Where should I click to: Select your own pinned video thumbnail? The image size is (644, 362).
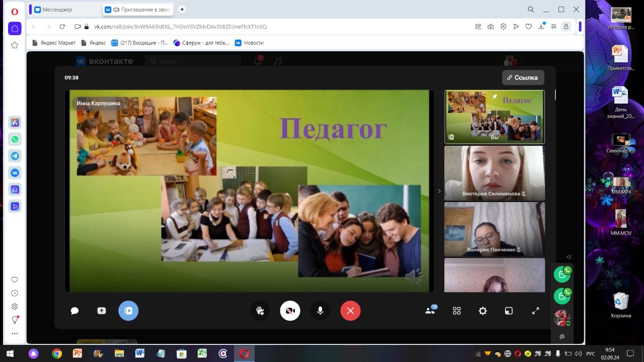(x=495, y=117)
